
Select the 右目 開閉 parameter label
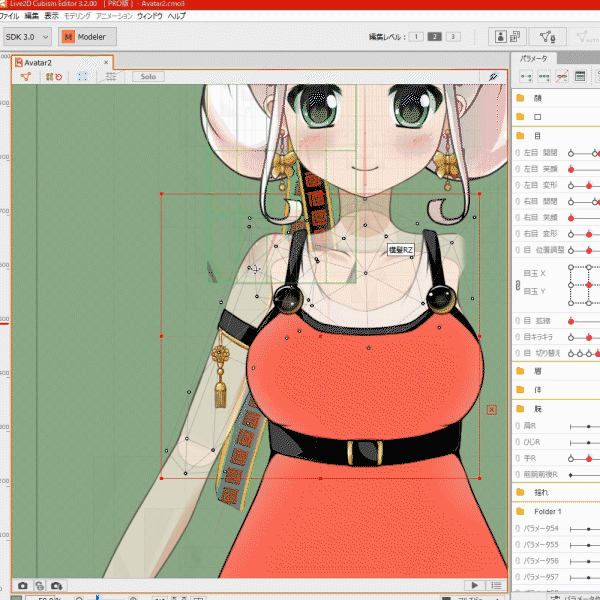tap(540, 201)
